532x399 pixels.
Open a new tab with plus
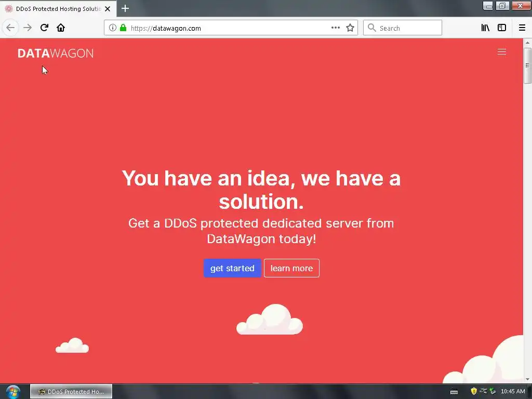(x=125, y=8)
